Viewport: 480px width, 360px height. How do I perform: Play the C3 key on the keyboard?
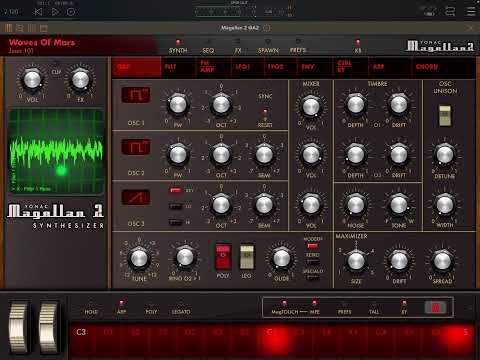coord(82,341)
